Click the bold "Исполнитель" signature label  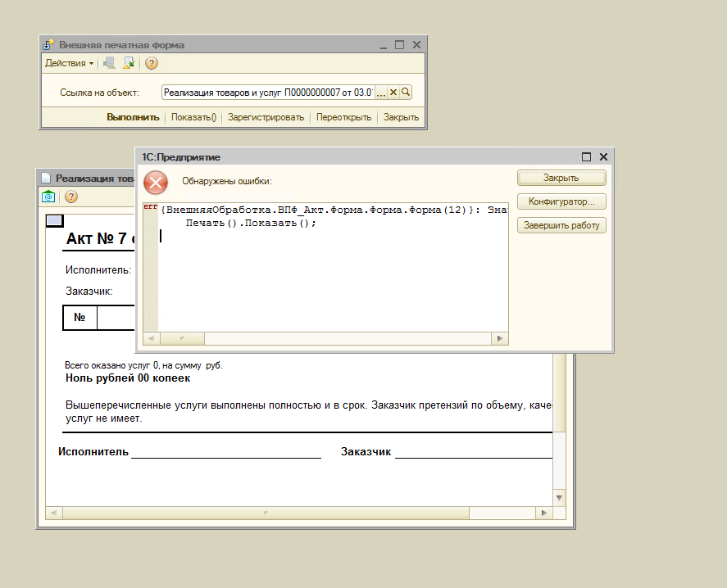pos(93,452)
